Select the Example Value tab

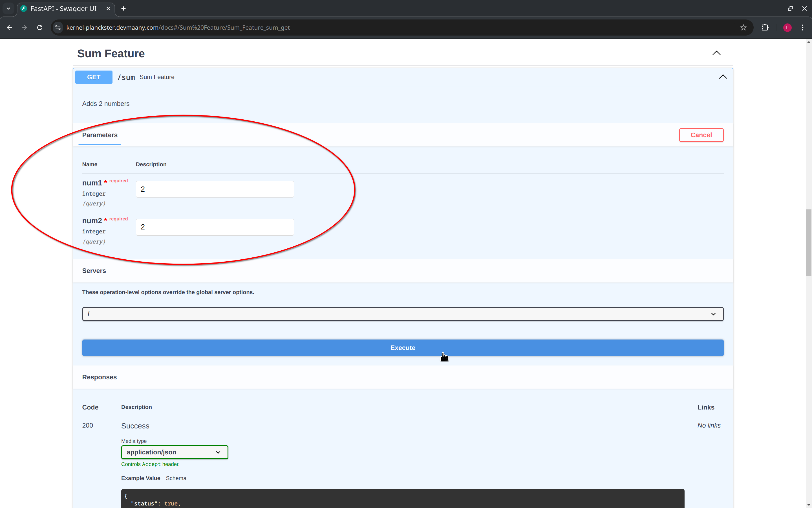click(141, 478)
